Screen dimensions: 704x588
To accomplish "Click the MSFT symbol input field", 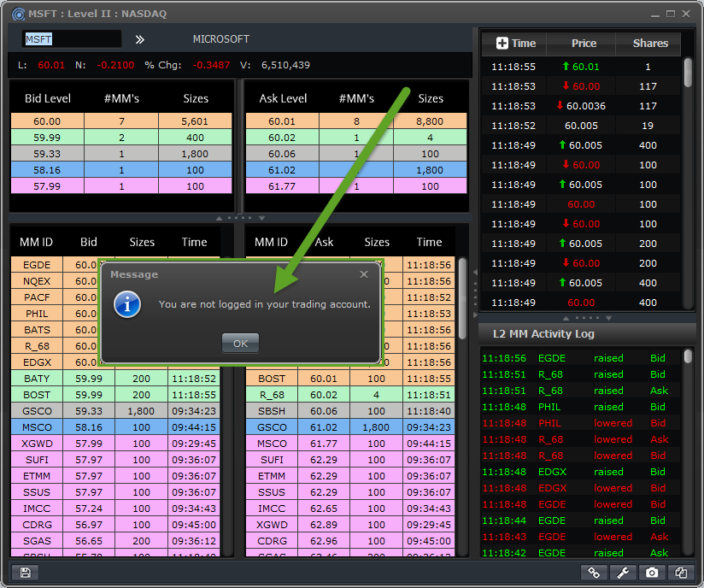I will point(72,39).
